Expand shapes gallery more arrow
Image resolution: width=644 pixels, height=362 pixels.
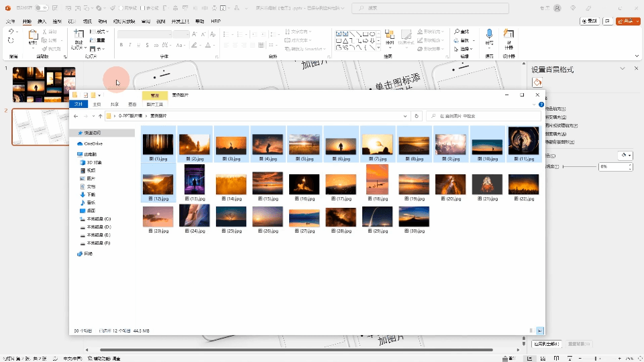point(378,48)
